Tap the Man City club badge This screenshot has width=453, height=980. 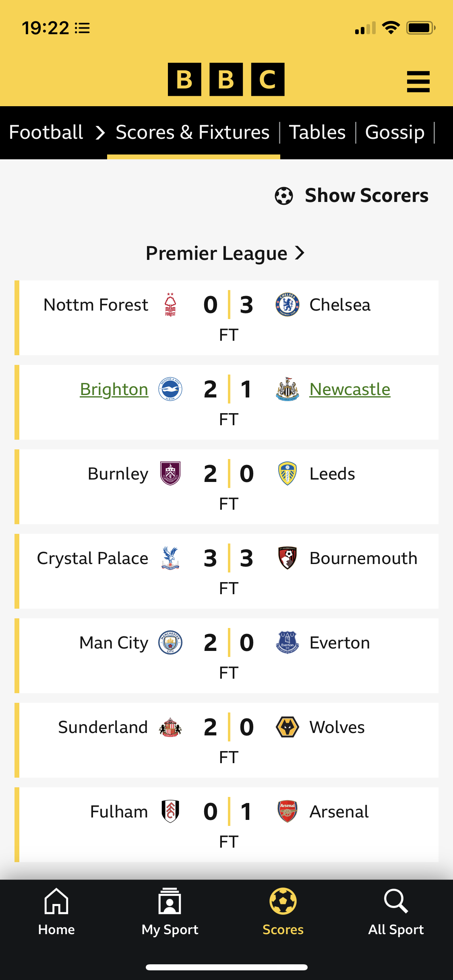click(x=170, y=642)
